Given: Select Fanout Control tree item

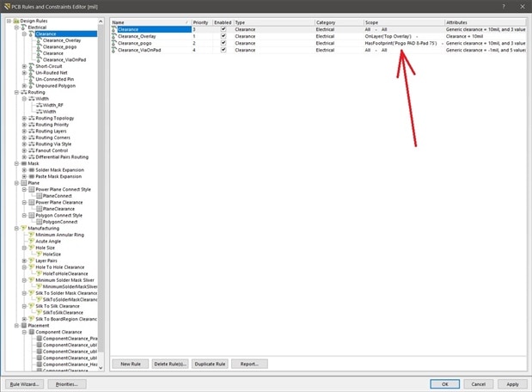Looking at the screenshot, I should click(x=52, y=150).
